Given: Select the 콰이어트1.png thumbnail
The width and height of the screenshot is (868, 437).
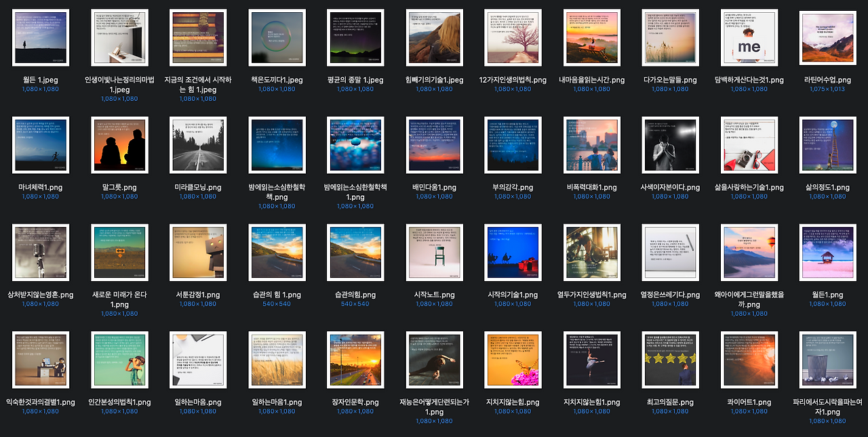Looking at the screenshot, I should tap(749, 360).
